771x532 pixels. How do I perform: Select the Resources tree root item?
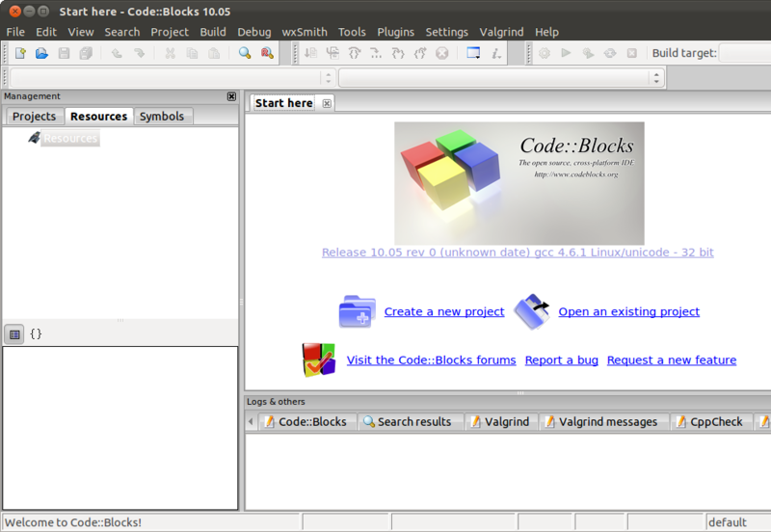[x=70, y=138]
